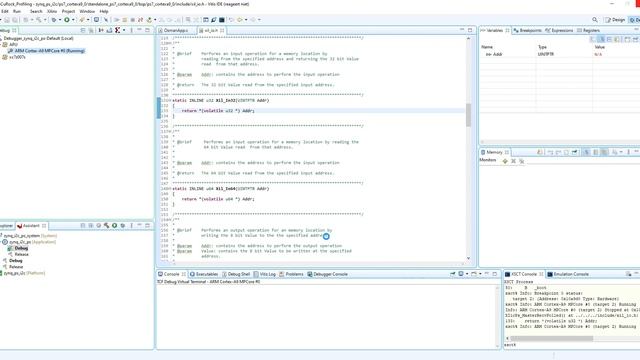This screenshot has height=360, width=640.
Task: Click the Resume debug icon
Action: pos(117,20)
